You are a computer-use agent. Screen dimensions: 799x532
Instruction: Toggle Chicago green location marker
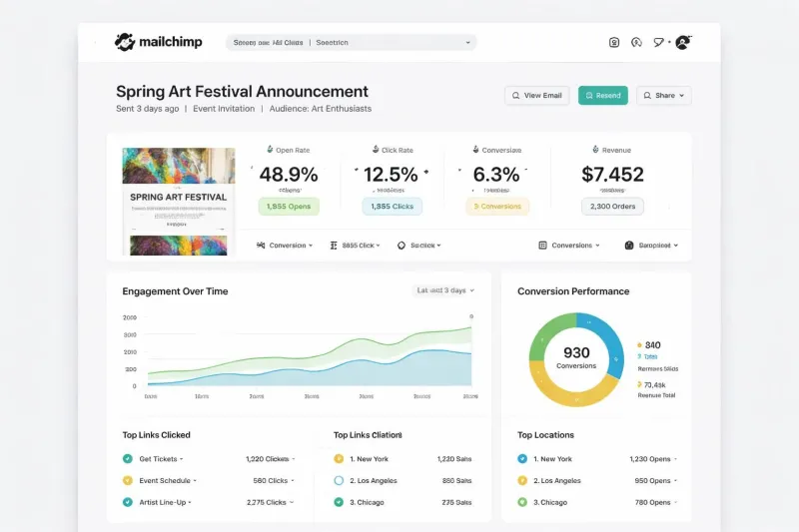point(522,502)
